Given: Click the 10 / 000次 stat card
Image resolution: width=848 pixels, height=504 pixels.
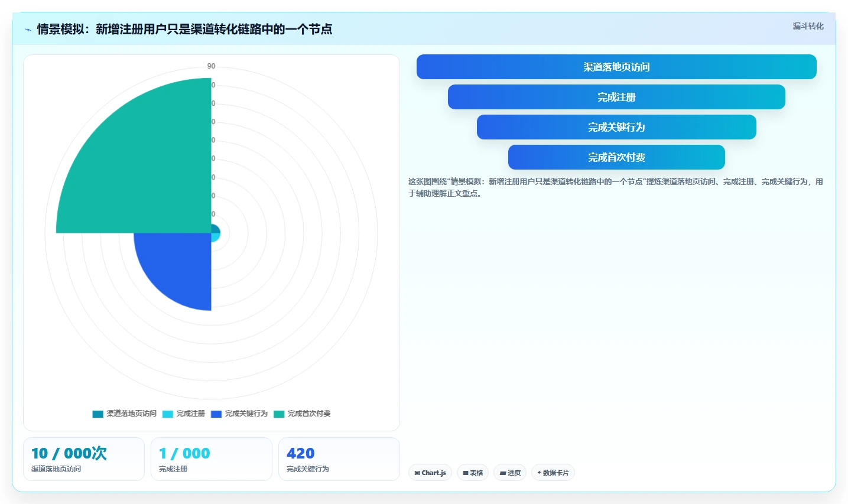Looking at the screenshot, I should pos(84,459).
